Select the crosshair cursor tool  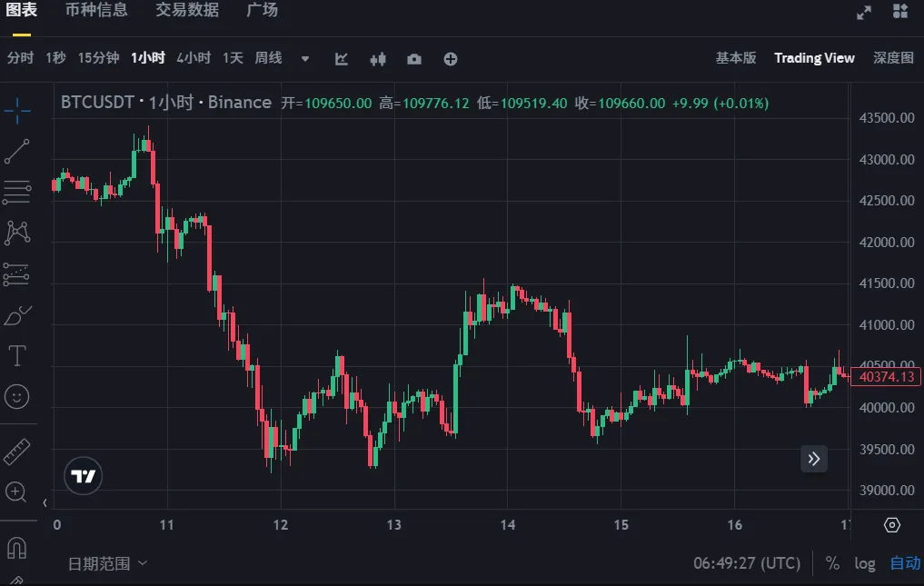pyautogui.click(x=18, y=109)
